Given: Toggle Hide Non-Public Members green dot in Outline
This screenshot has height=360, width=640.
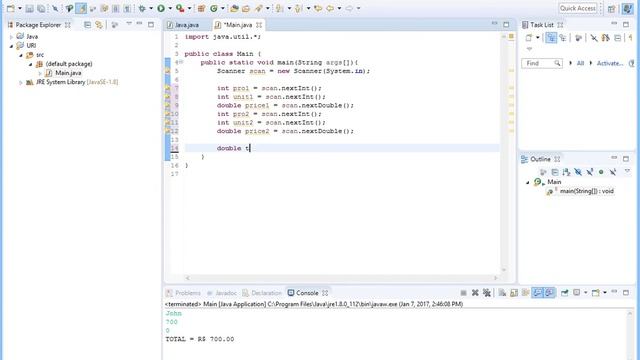Looking at the screenshot, I should pos(601,172).
